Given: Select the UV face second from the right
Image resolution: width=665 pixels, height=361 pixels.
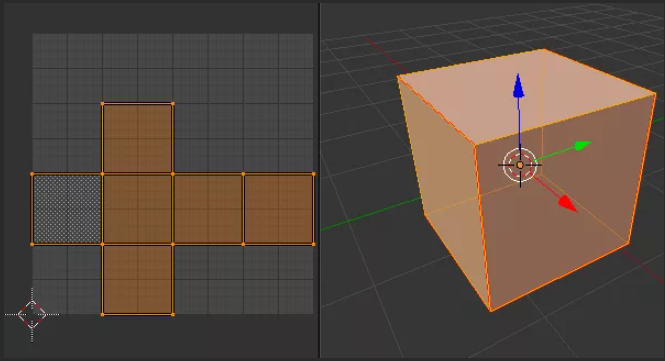Looking at the screenshot, I should tap(208, 209).
